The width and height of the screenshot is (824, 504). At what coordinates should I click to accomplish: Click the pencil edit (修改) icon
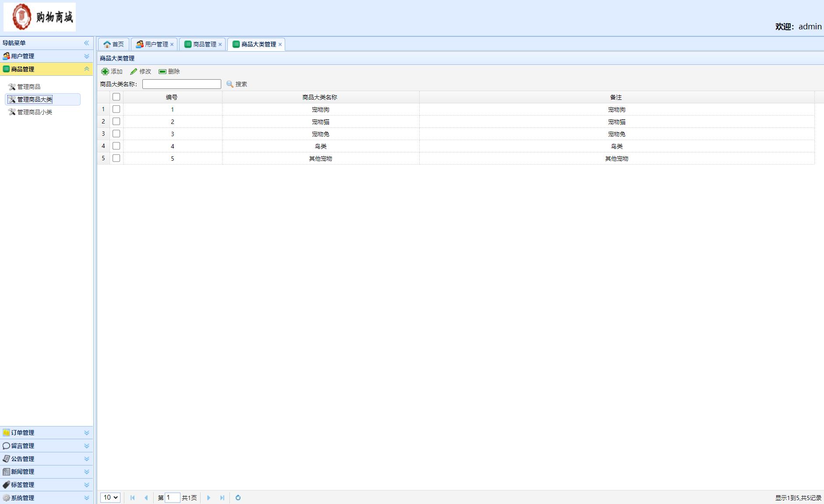pyautogui.click(x=134, y=71)
